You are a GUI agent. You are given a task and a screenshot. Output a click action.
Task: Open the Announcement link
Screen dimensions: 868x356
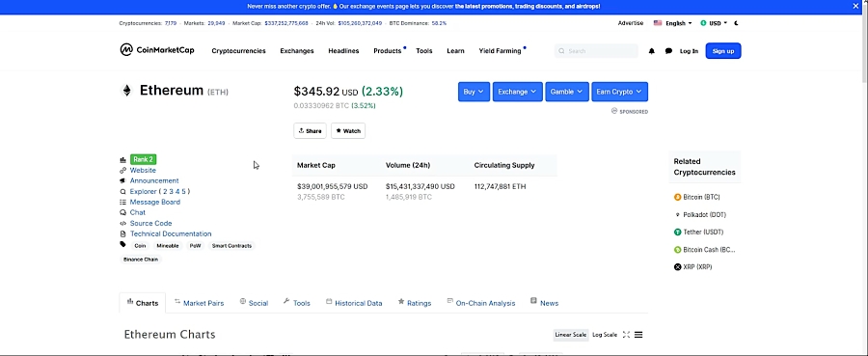click(x=154, y=181)
